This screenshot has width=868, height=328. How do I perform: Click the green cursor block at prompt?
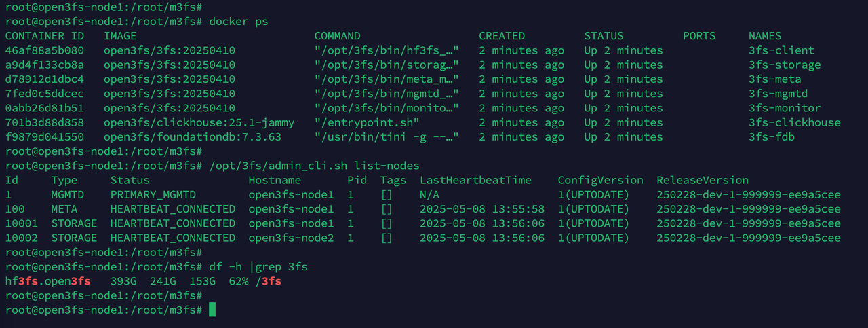click(212, 310)
